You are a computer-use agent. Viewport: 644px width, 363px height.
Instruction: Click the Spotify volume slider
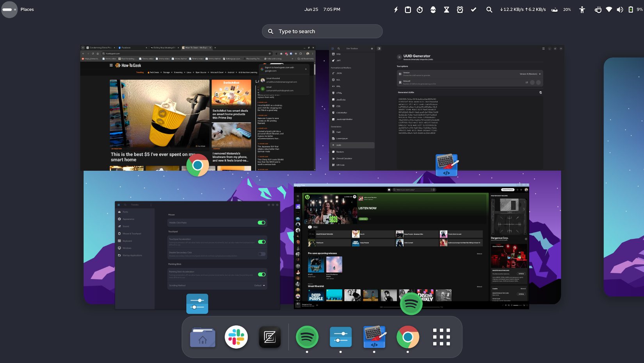point(518,305)
